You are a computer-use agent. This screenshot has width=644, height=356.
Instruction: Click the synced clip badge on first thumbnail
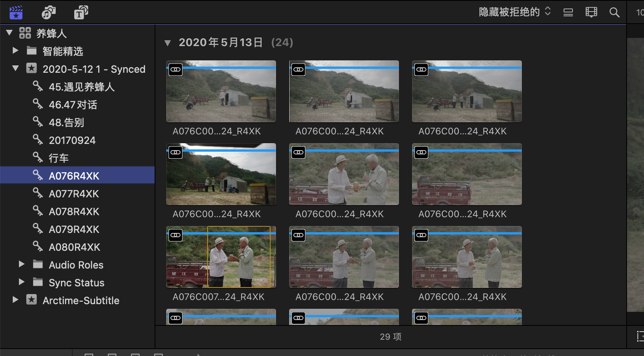pos(175,70)
